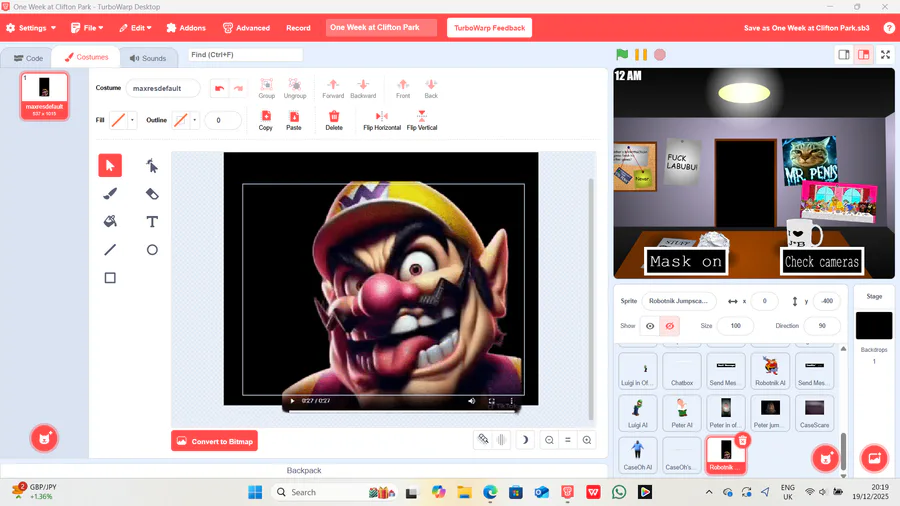Screen dimensions: 900x506
Task: Click the sprite list scrollbar
Action: [x=843, y=449]
